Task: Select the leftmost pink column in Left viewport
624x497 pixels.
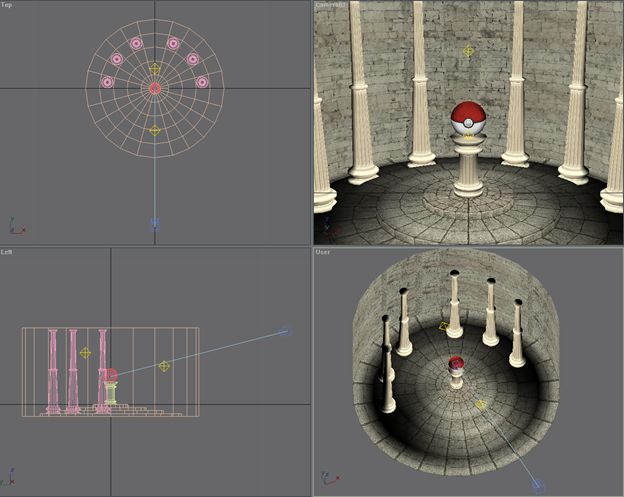Action: pyautogui.click(x=53, y=370)
